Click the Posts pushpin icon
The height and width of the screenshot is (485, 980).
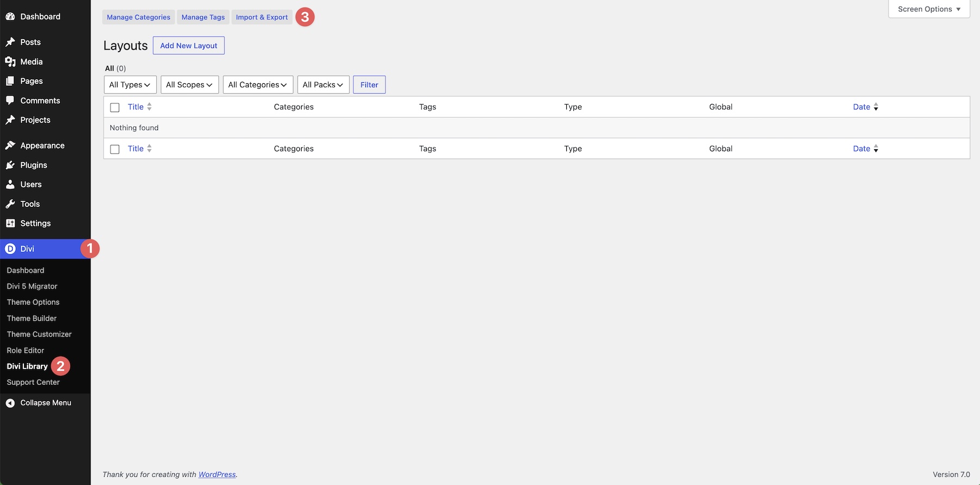10,42
